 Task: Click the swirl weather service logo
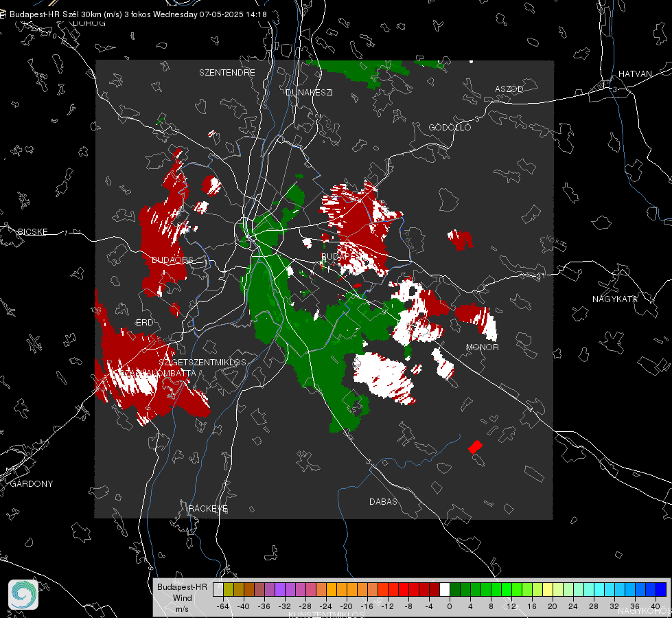pos(23,595)
